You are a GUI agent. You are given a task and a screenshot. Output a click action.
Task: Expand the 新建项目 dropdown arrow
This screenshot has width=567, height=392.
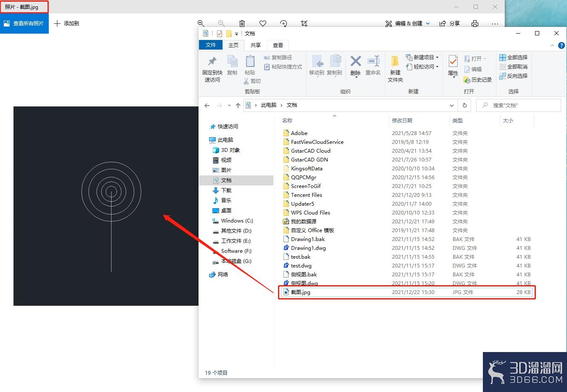pos(437,57)
